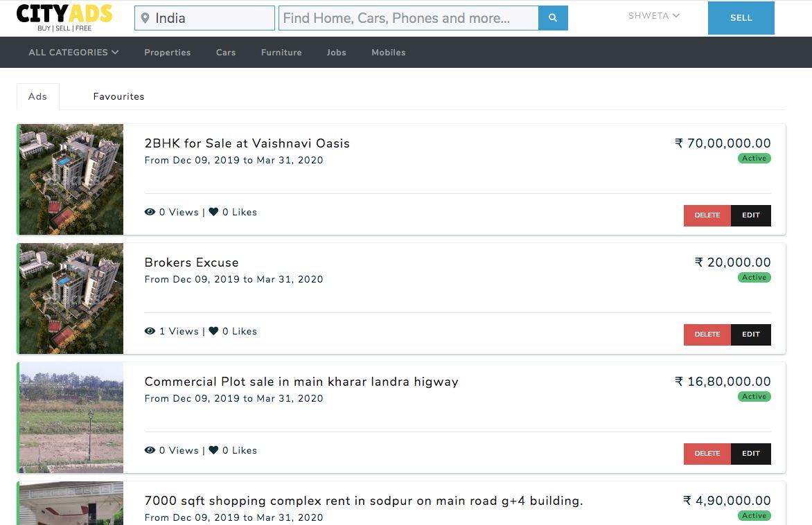812x525 pixels.
Task: Click the heart icon on the 2BHK ad
Action: click(x=213, y=212)
